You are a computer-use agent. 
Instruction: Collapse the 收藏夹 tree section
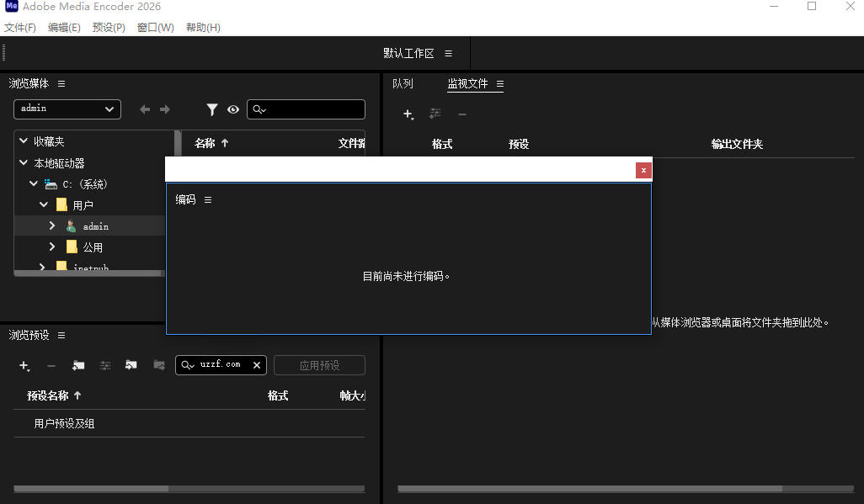tap(23, 141)
